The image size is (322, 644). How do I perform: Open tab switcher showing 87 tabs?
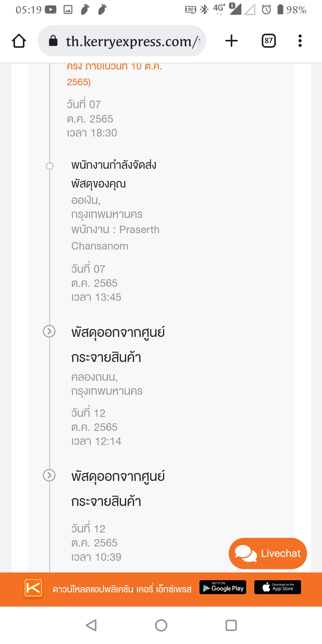pos(268,41)
